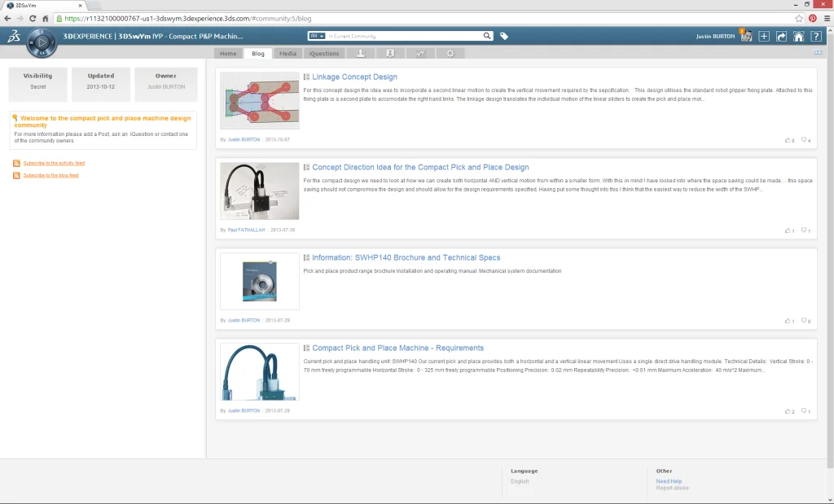
Task: Switch to the Home tab
Action: 228,53
